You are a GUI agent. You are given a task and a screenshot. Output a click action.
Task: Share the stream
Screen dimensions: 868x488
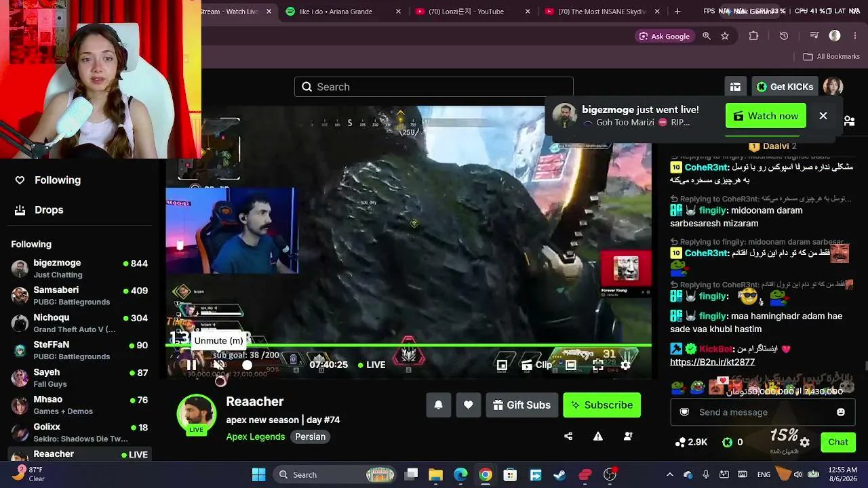click(568, 436)
